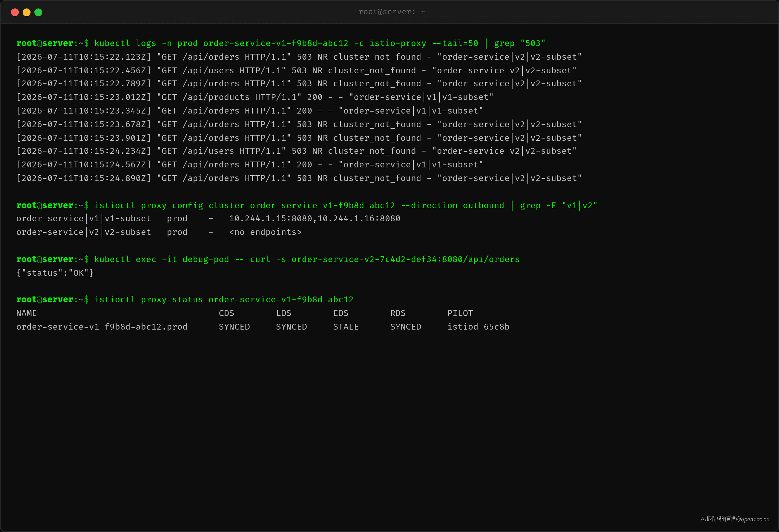Click log line timestamped 10:15:23.678Z
The height and width of the screenshot is (532, 779).
[x=299, y=125]
